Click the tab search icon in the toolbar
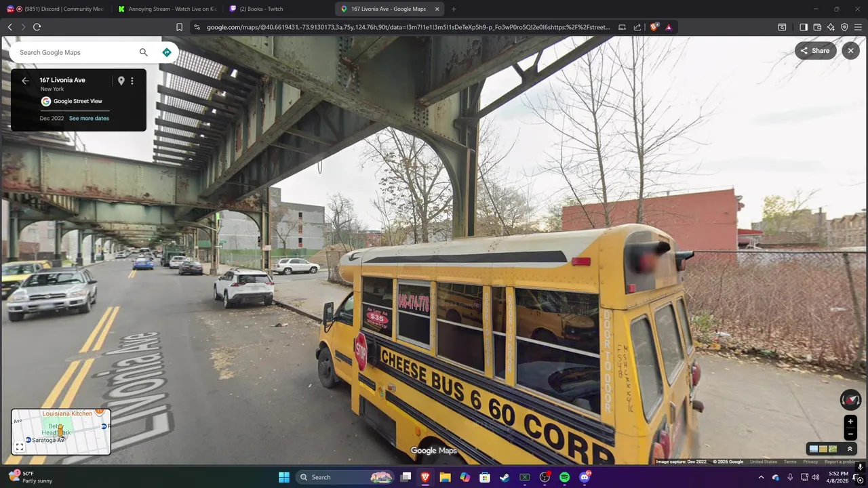The width and height of the screenshot is (868, 488). tap(782, 27)
